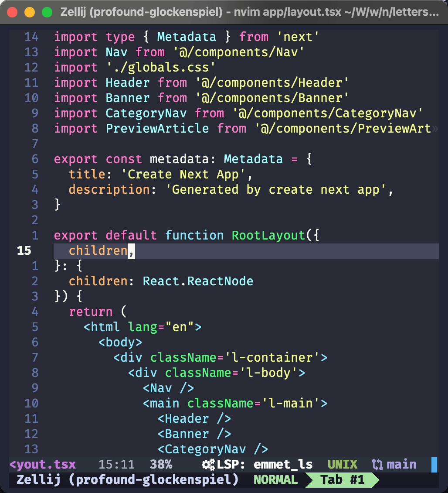The width and height of the screenshot is (448, 493).
Task: Click the blue block at statusline right edge
Action: 434,465
